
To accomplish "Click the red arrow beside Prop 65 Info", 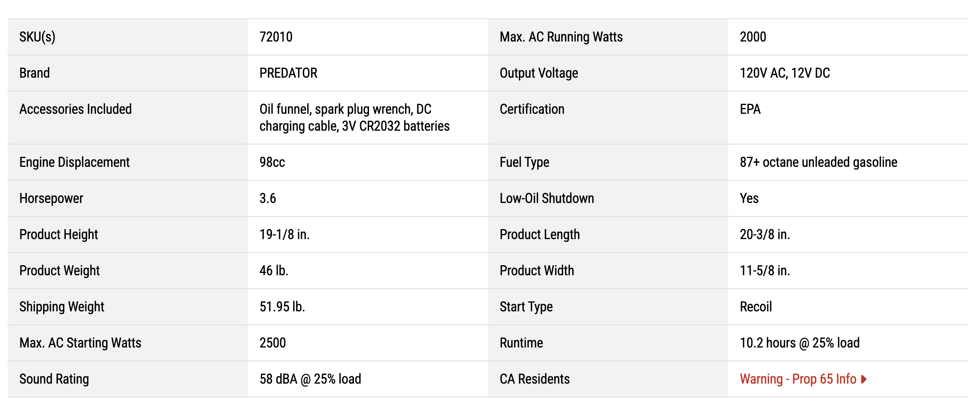I will pyautogui.click(x=864, y=379).
